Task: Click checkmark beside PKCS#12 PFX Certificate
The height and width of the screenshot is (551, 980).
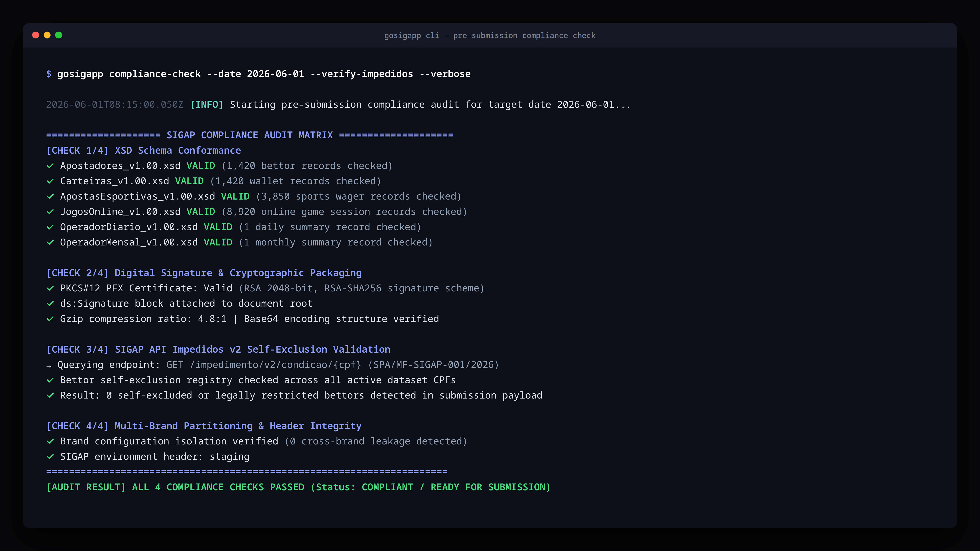Action: pos(50,288)
